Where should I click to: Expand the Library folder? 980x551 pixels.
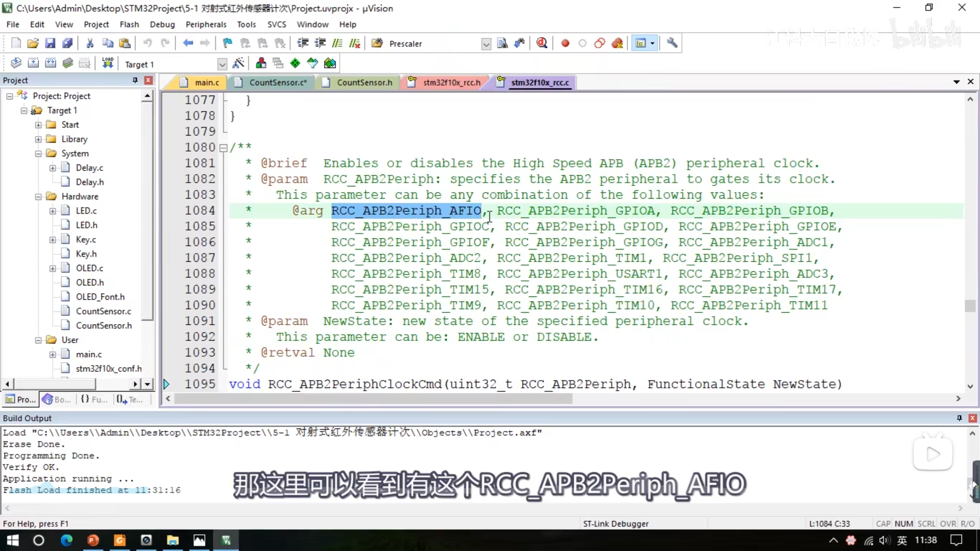[x=38, y=139]
